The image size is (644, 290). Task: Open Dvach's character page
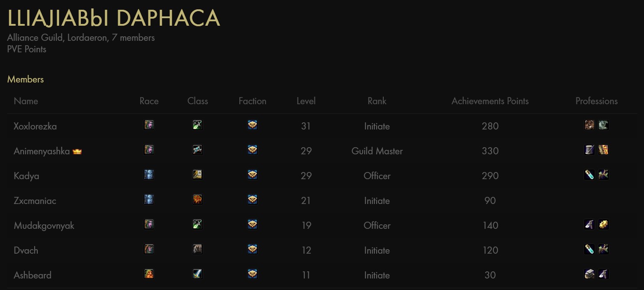coord(26,251)
